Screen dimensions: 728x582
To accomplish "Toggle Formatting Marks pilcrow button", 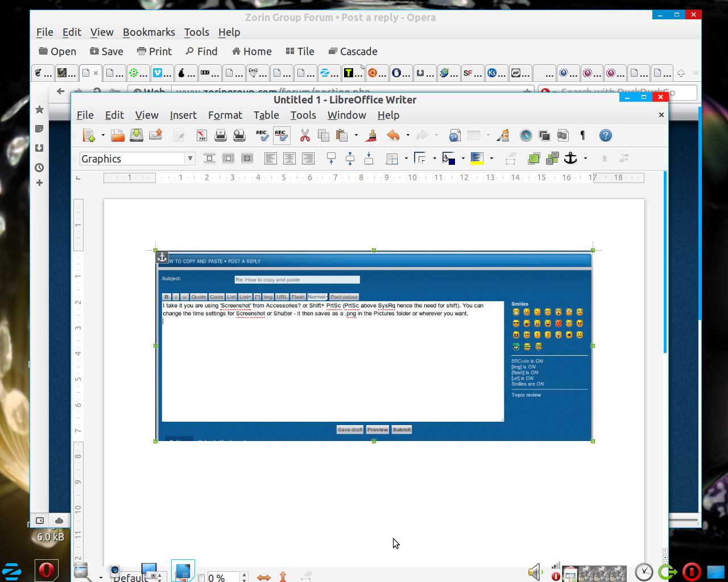I will tap(582, 135).
